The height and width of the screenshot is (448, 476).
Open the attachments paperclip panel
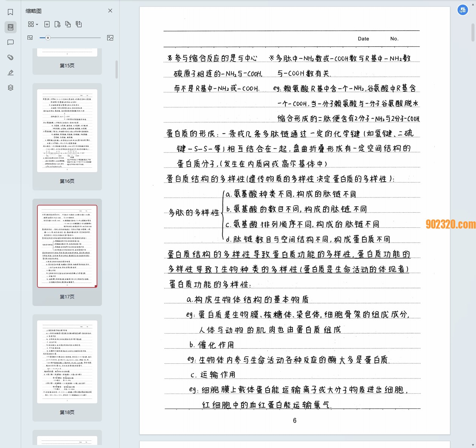point(11,57)
